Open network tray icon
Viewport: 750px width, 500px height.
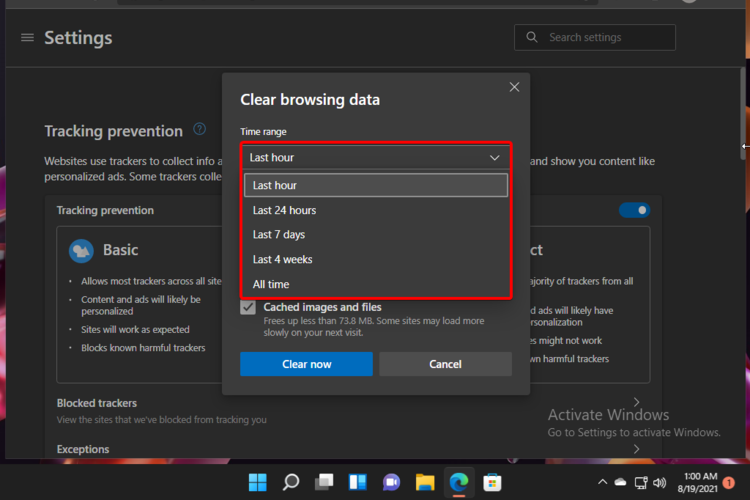tap(641, 482)
